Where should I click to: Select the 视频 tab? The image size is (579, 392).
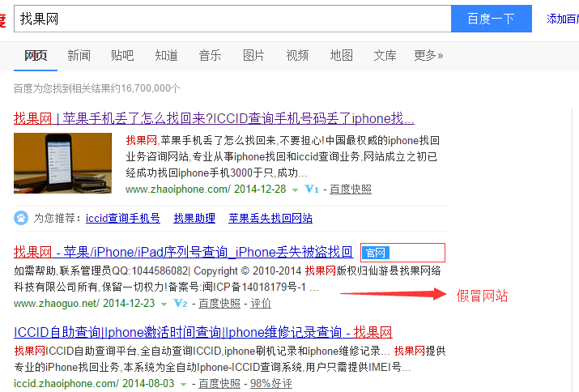coord(297,55)
